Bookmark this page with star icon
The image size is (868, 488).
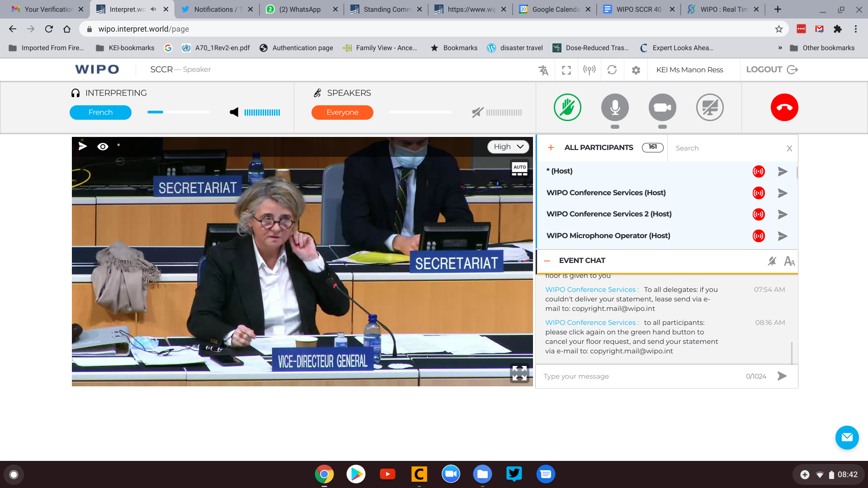778,29
